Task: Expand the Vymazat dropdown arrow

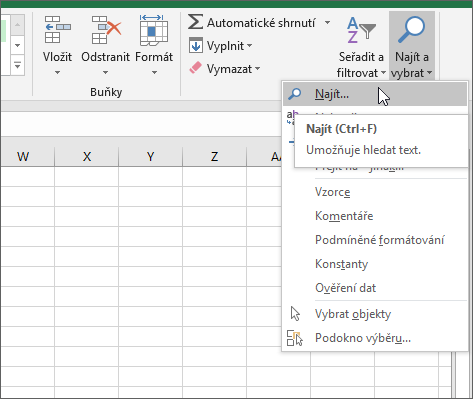Action: coord(257,69)
